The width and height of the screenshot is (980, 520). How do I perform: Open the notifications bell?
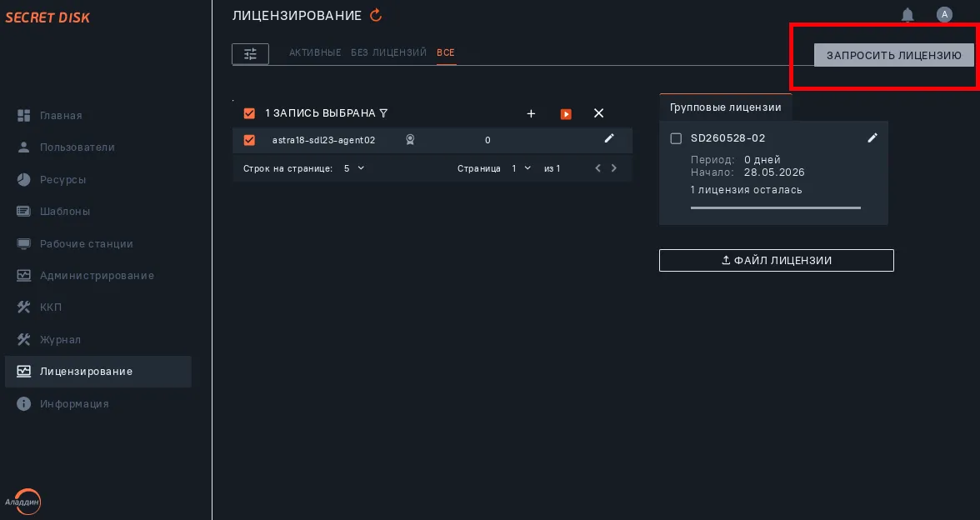click(x=907, y=15)
